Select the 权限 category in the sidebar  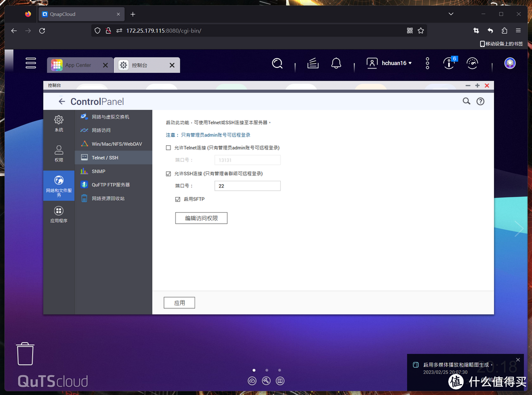(59, 154)
